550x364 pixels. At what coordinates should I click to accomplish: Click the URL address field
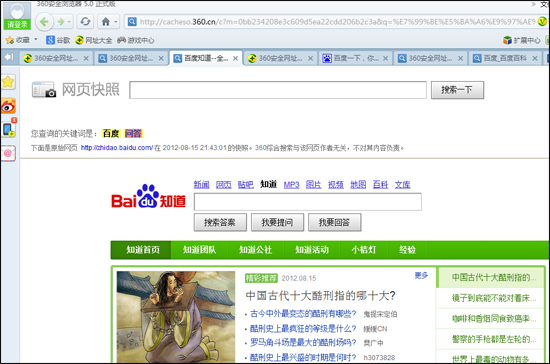point(337,22)
